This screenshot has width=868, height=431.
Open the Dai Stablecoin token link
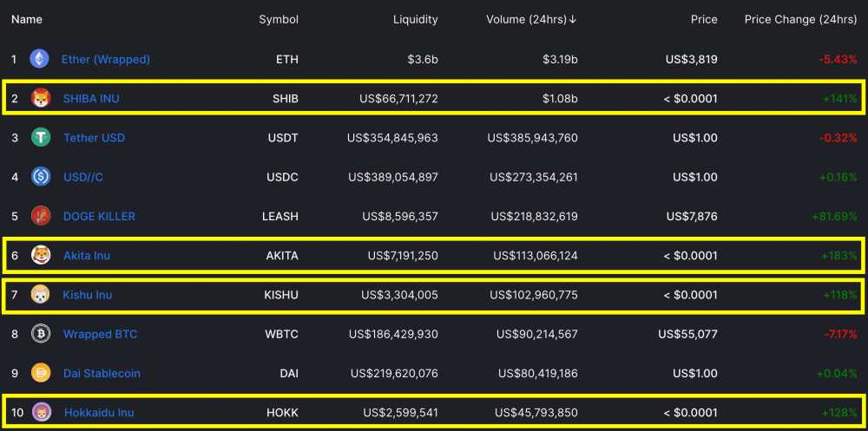pyautogui.click(x=102, y=373)
